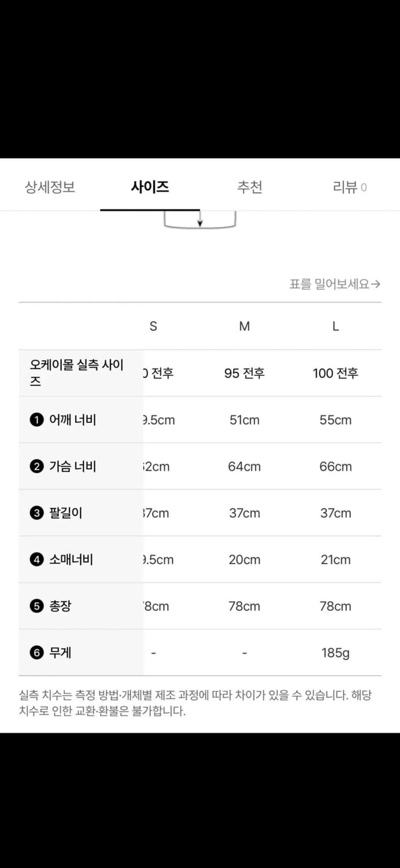This screenshot has height=868, width=400.
Task: Click the ❷ 가슴 너비 numbered badge
Action: [x=37, y=466]
